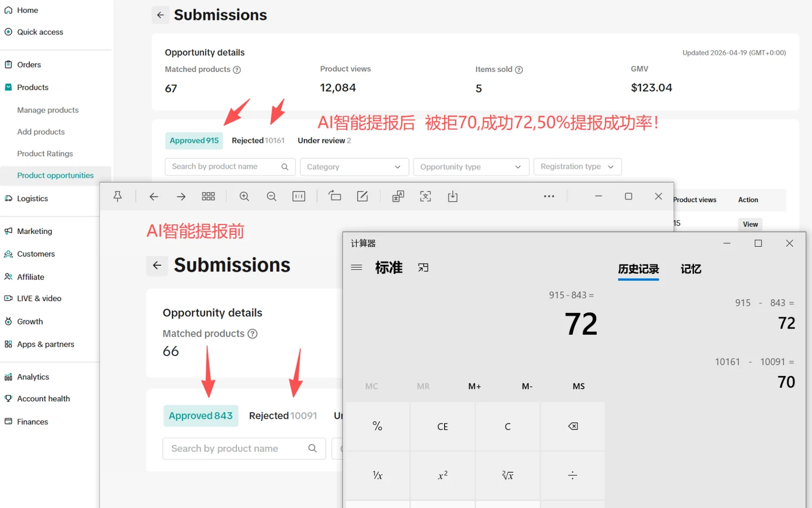Viewport: 812px width, 508px height.
Task: Switch to calculator 历史记录 tab
Action: [638, 269]
